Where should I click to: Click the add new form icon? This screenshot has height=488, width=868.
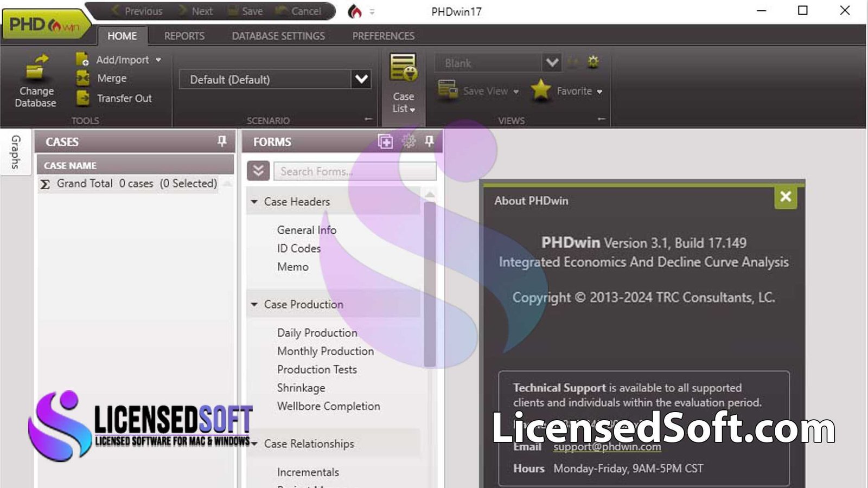tap(385, 142)
